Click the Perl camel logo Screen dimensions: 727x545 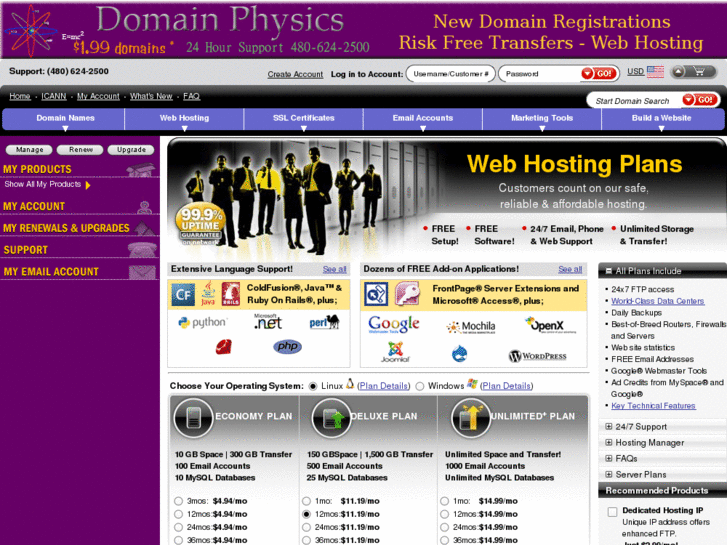325,321
